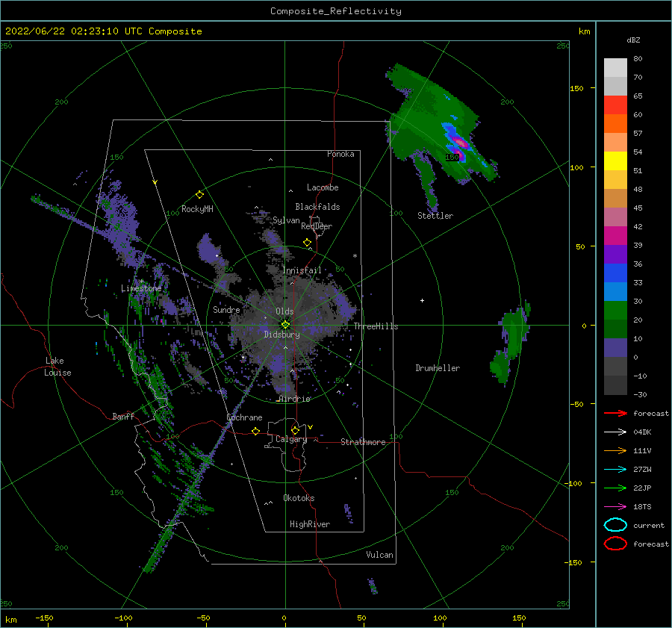Click the 'Okotoks' map label
672x628 pixels.
pyautogui.click(x=299, y=498)
